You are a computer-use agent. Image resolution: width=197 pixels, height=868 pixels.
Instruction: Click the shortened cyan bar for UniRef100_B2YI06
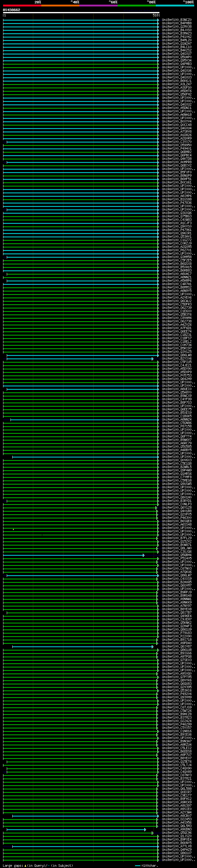tap(80, 359)
